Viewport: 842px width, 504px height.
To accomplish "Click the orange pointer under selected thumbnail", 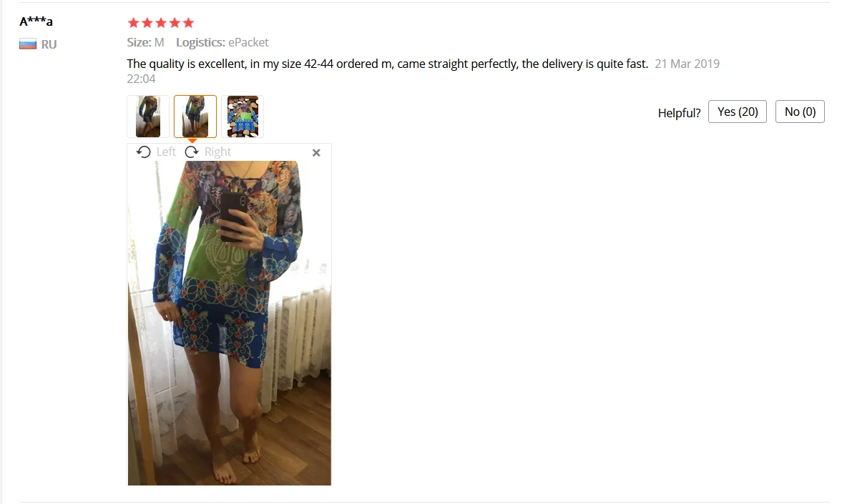I will [x=192, y=141].
